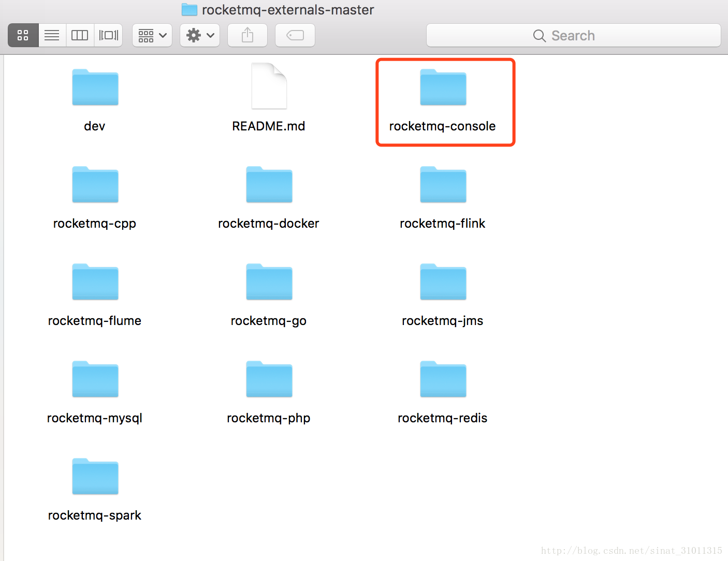Click the Share toolbar button

point(247,35)
